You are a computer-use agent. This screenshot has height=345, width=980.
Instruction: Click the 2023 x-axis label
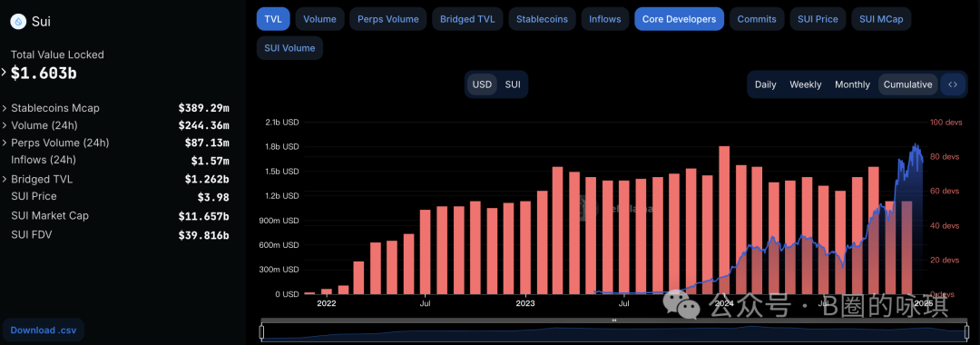(x=525, y=304)
